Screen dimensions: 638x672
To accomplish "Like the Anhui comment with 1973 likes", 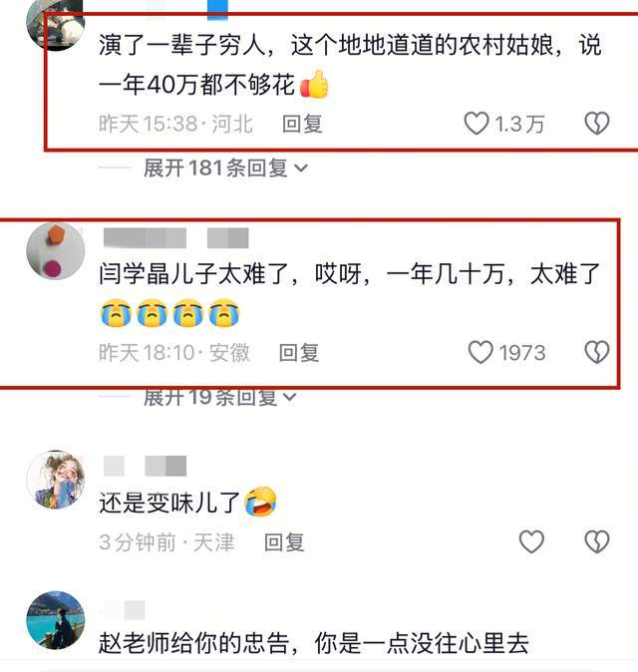I will [480, 352].
